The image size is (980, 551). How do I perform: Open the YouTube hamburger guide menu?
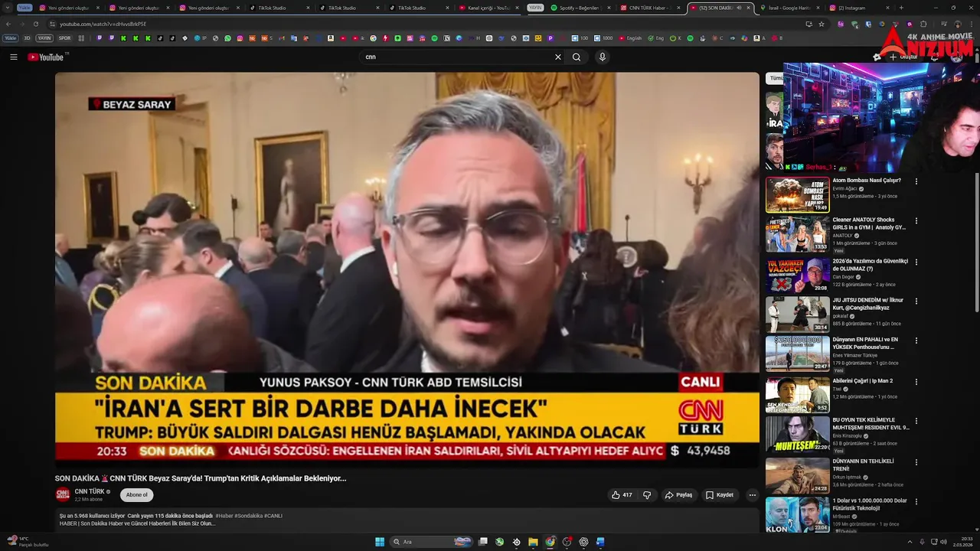pyautogui.click(x=13, y=57)
